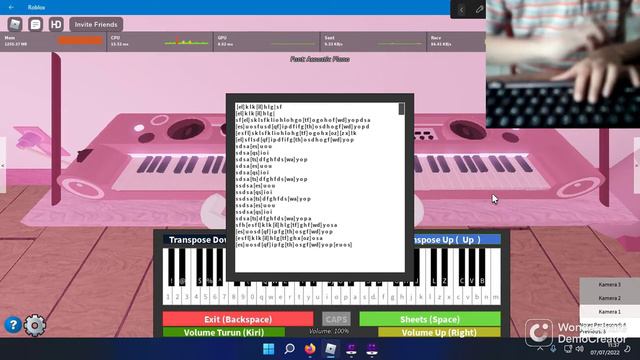Screen dimensions: 640x360
Task: Open the Roblox chat window icon
Action: point(36,24)
